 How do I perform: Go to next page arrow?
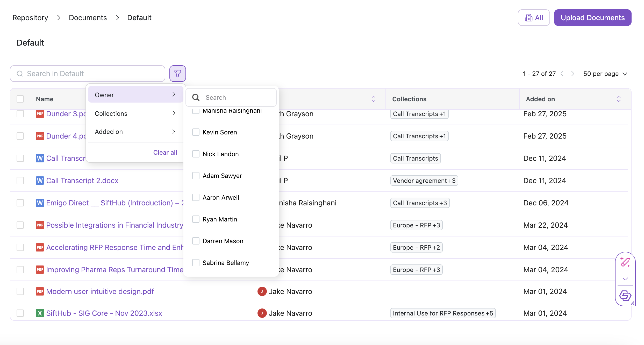click(x=573, y=74)
